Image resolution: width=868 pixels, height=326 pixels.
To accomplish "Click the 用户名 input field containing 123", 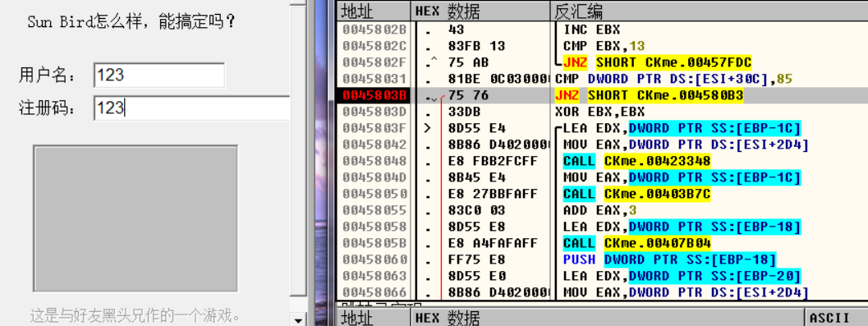I will coord(159,76).
